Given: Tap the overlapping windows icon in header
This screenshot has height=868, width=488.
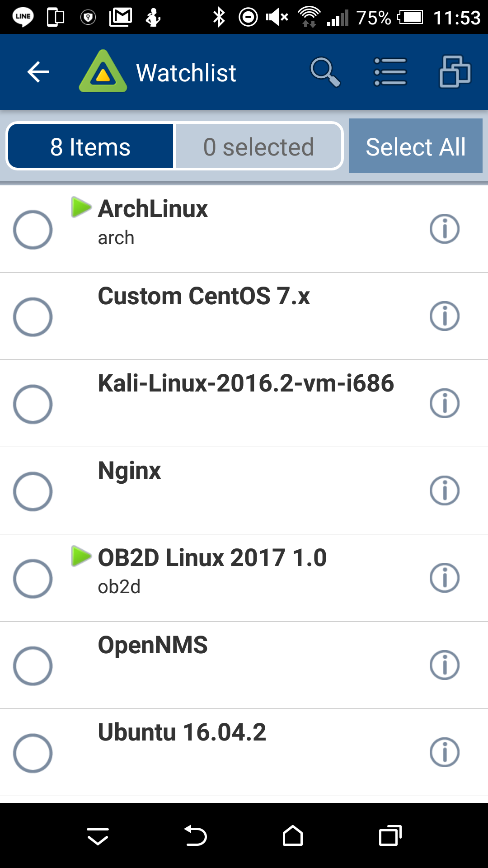Looking at the screenshot, I should pyautogui.click(x=455, y=72).
